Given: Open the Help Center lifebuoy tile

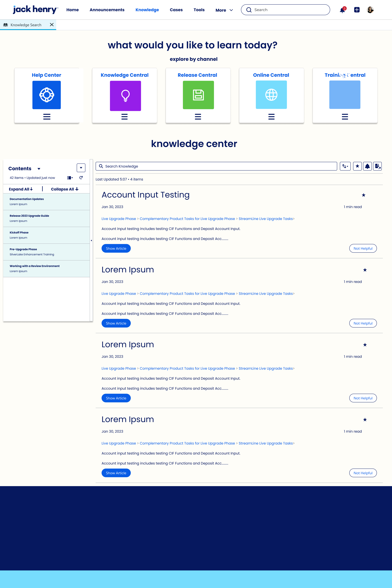Looking at the screenshot, I should click(46, 95).
